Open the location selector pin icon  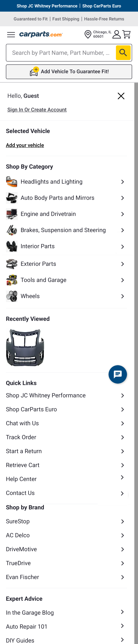point(87,34)
